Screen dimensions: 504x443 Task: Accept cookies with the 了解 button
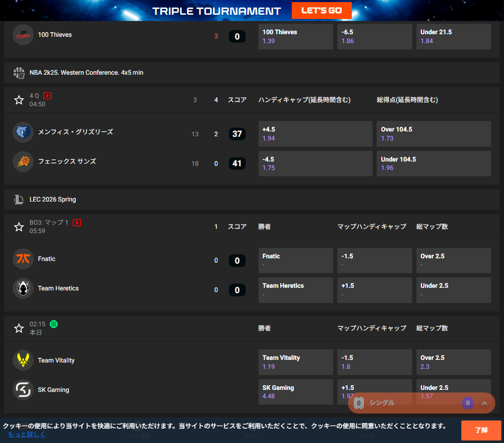tap(481, 430)
